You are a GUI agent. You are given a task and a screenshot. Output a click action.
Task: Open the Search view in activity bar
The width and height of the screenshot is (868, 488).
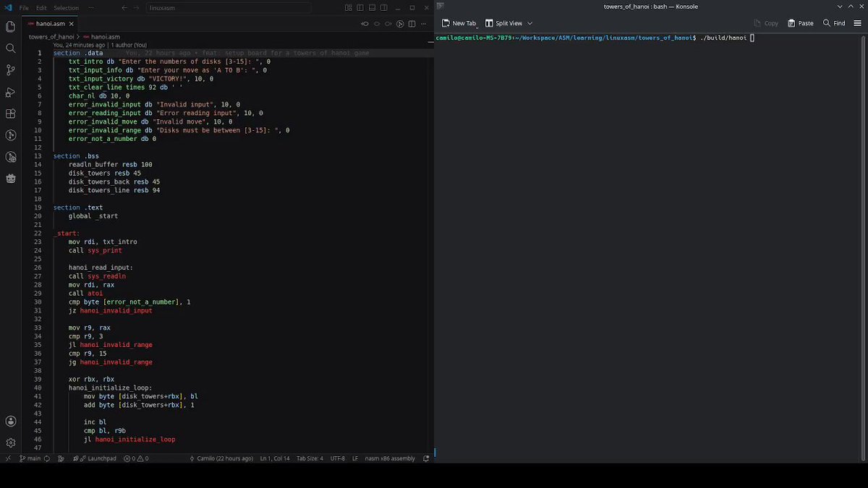10,48
